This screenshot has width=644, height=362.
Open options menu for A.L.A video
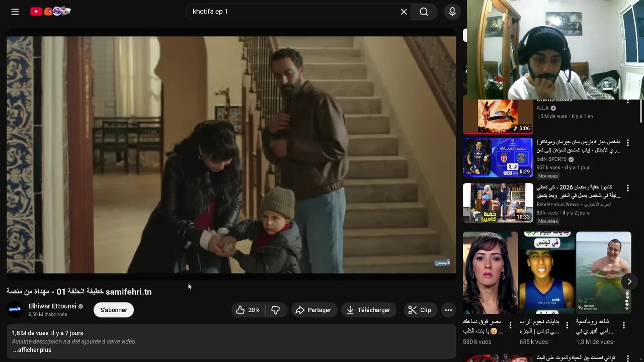(x=627, y=102)
